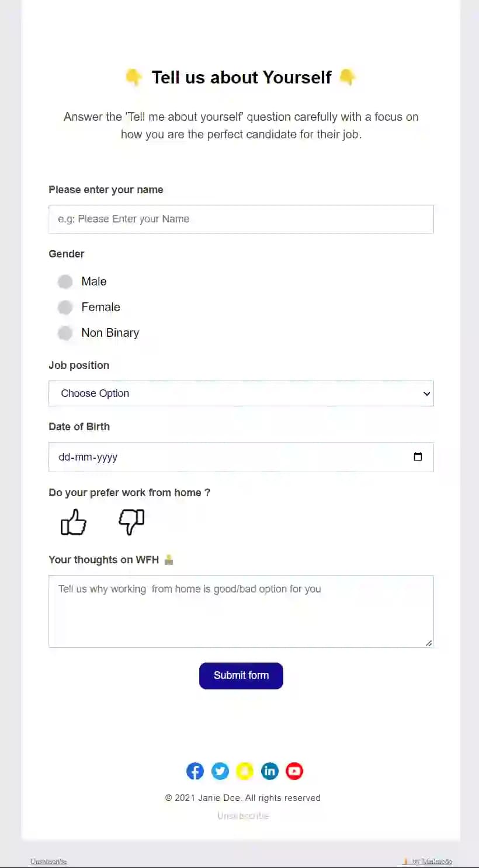The height and width of the screenshot is (868, 479).
Task: Click the YouTube channel icon
Action: pos(294,771)
